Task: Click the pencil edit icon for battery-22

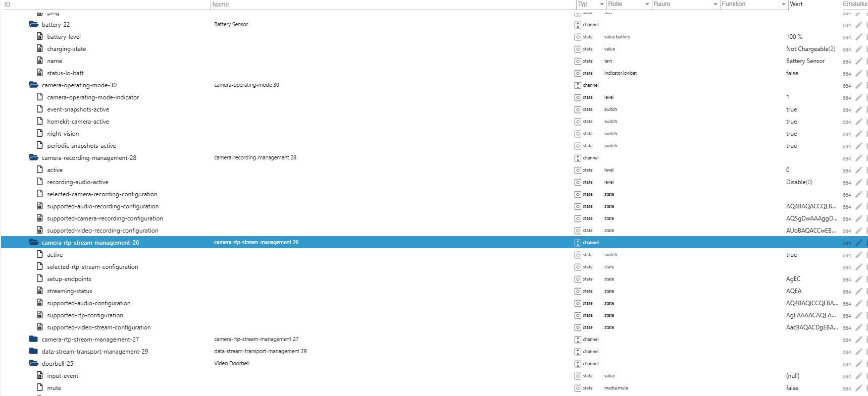Action: point(858,25)
